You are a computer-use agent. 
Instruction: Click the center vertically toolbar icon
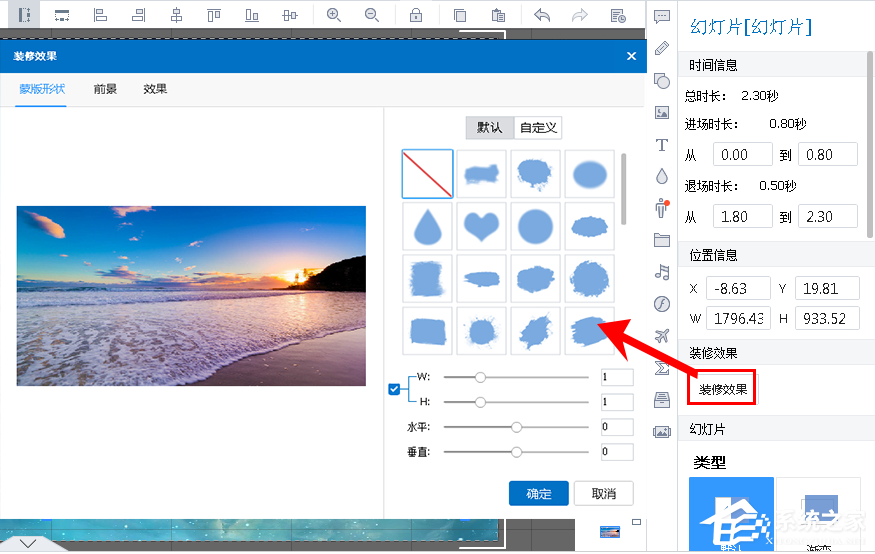point(290,15)
